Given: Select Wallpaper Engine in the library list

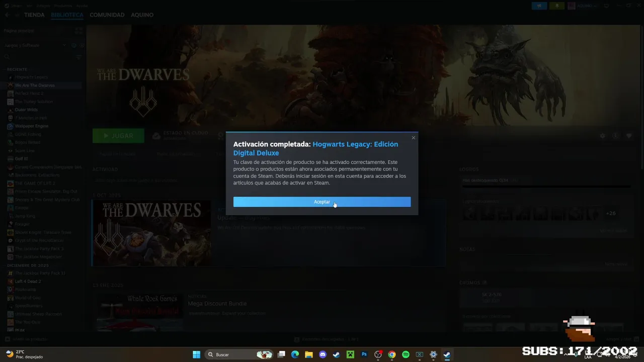Looking at the screenshot, I should [x=31, y=126].
